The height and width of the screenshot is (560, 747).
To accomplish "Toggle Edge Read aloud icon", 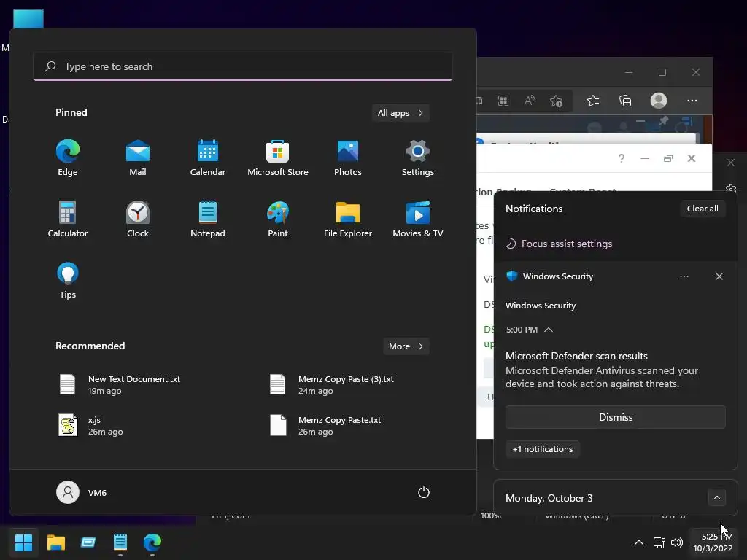I will pyautogui.click(x=530, y=101).
